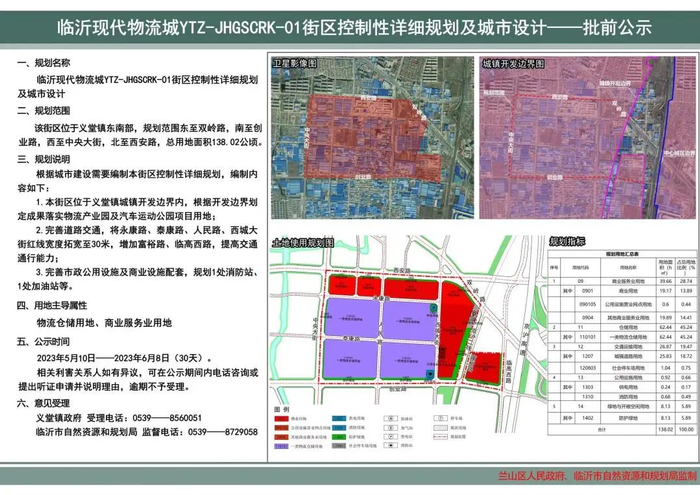Click the table code cell 090105
The height and width of the screenshot is (495, 700).
588,304
